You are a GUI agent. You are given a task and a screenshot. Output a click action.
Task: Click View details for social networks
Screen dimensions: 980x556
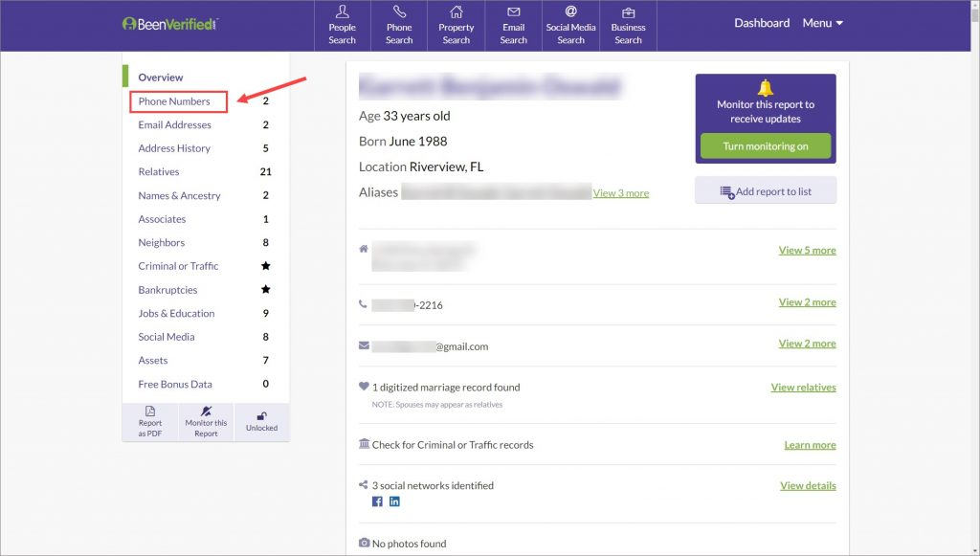coord(808,485)
